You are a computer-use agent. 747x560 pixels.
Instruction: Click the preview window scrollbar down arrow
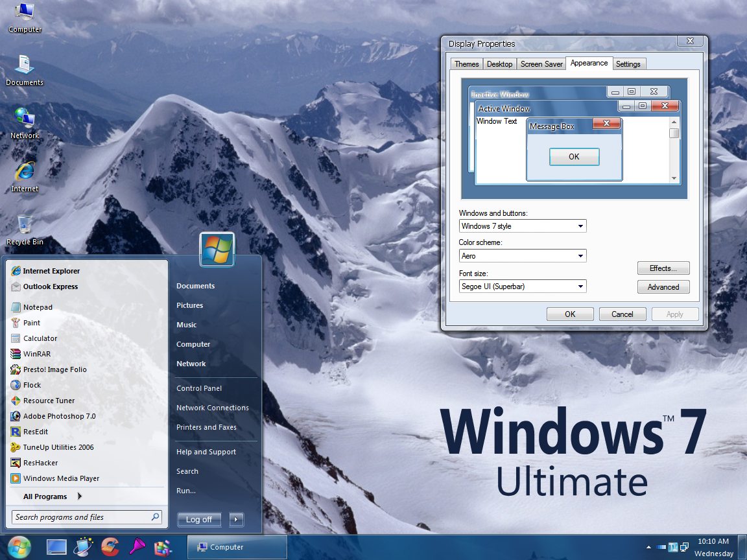(x=674, y=177)
